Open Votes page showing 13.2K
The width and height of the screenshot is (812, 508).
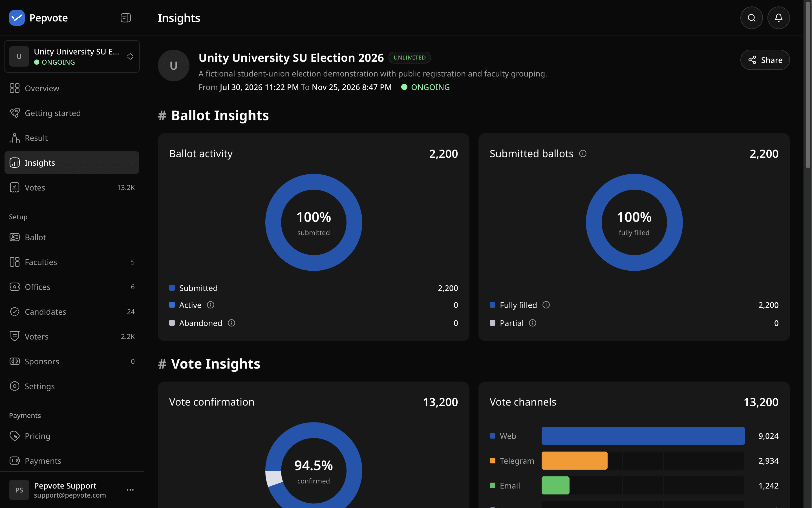[x=72, y=187]
